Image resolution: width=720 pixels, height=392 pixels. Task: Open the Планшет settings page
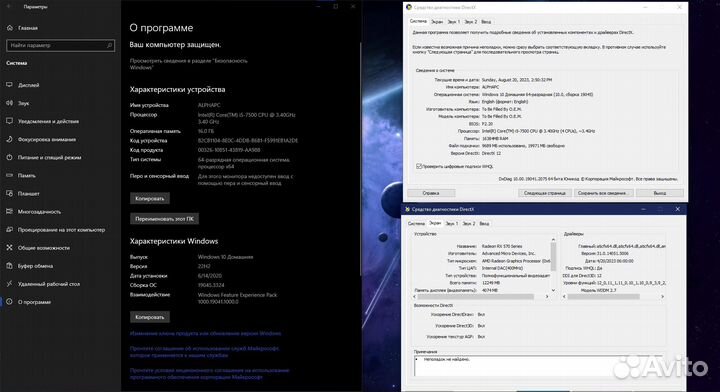click(x=23, y=193)
